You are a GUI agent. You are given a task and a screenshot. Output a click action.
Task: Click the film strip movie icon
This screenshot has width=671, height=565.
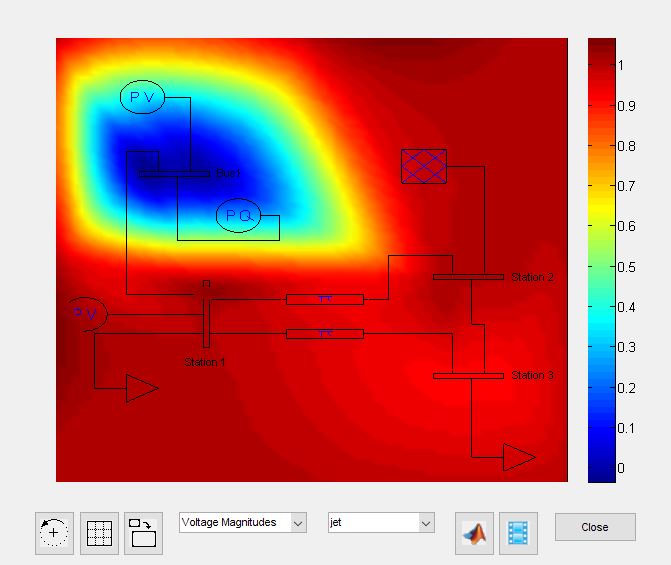click(518, 533)
